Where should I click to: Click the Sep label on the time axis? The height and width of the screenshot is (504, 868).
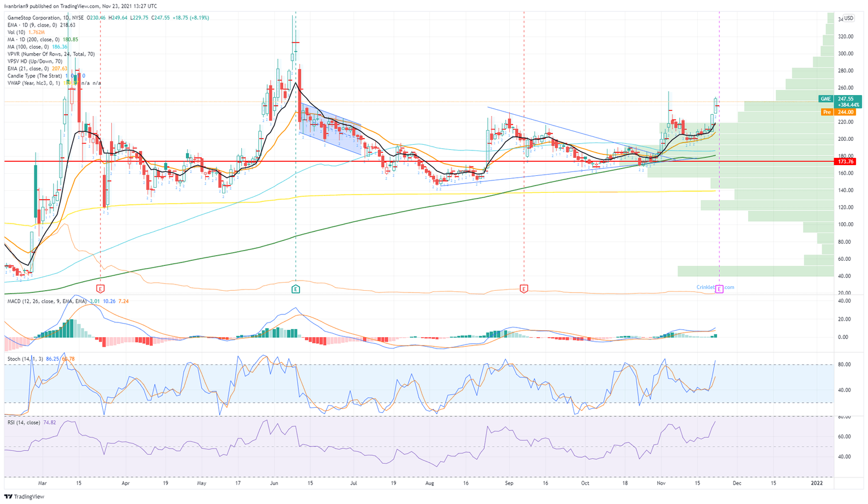[x=509, y=484]
